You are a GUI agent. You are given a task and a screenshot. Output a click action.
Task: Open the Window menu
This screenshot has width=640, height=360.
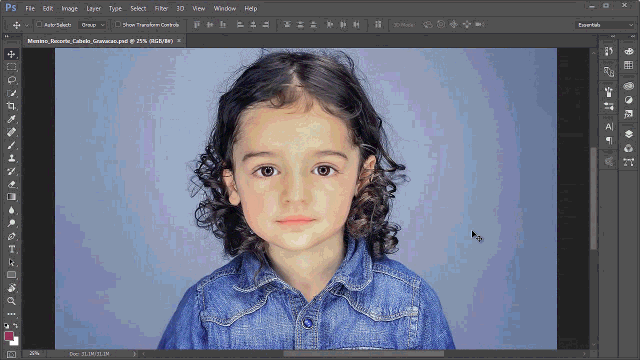point(225,8)
